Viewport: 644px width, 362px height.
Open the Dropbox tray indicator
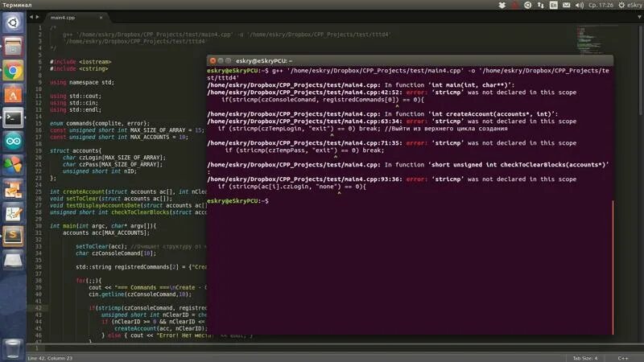[x=502, y=5]
